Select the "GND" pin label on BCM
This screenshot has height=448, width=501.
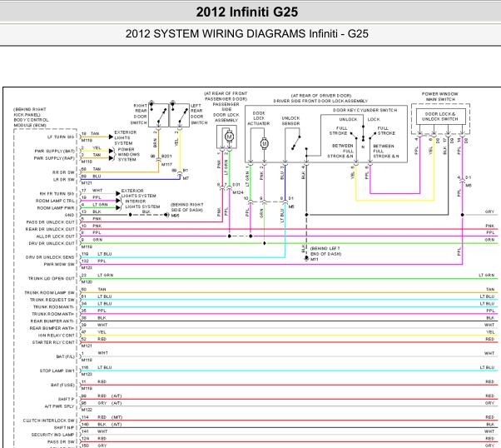(69, 215)
